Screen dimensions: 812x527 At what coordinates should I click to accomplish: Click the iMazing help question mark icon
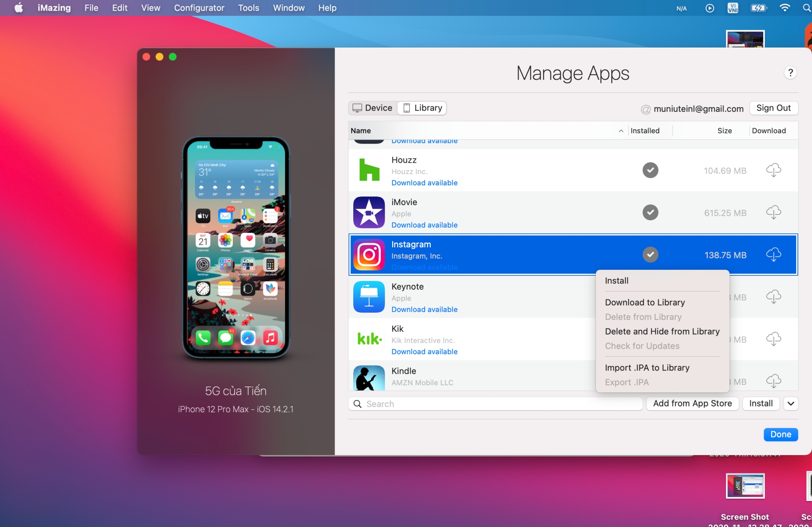tap(790, 73)
